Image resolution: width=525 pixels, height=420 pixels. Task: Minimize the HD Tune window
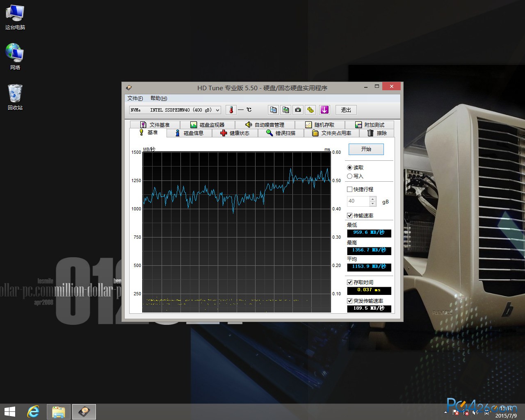click(366, 87)
